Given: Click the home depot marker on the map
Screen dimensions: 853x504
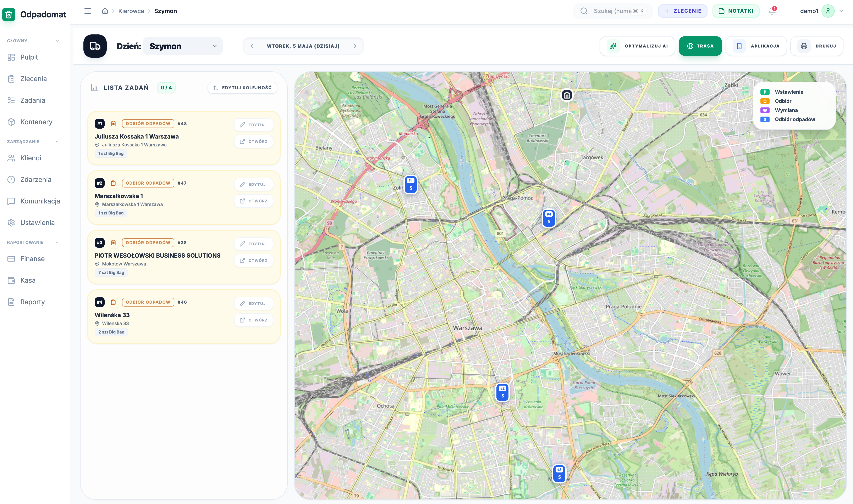Looking at the screenshot, I should click(x=567, y=95).
